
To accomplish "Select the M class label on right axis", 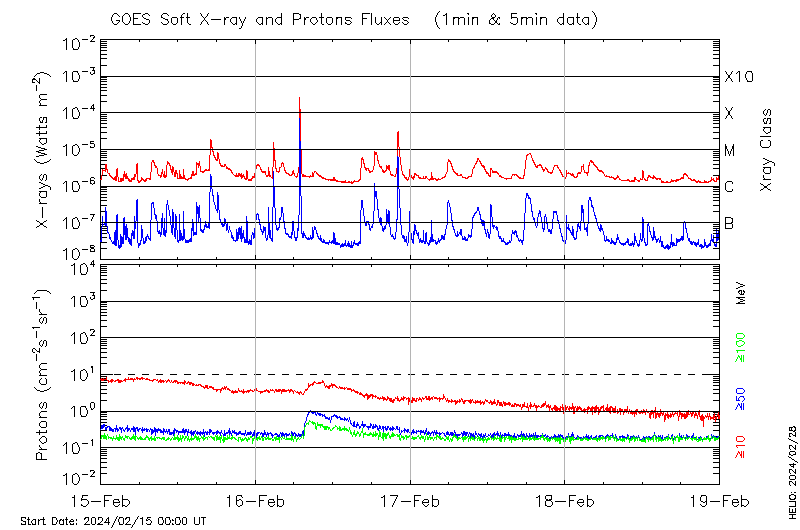I will click(x=730, y=151).
